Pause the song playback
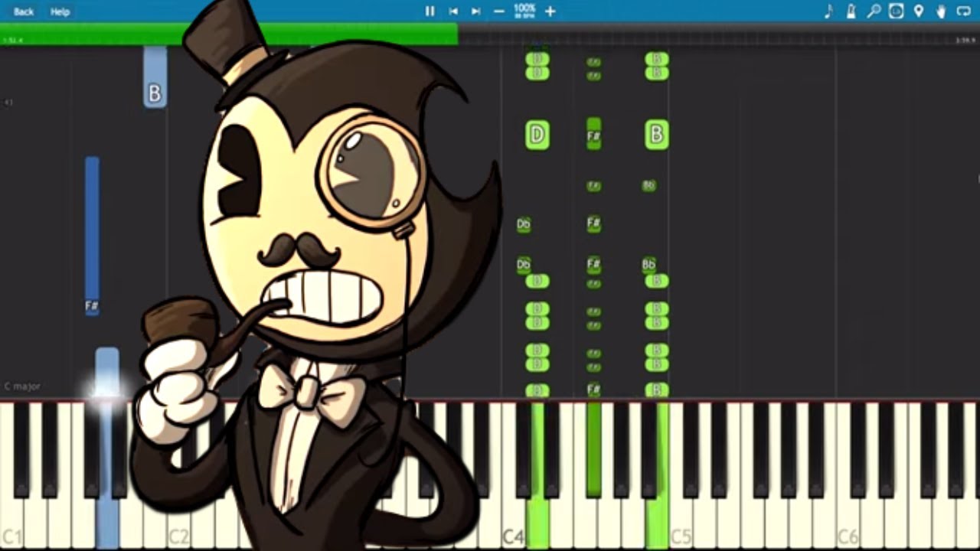Image resolution: width=980 pixels, height=551 pixels. 430,11
